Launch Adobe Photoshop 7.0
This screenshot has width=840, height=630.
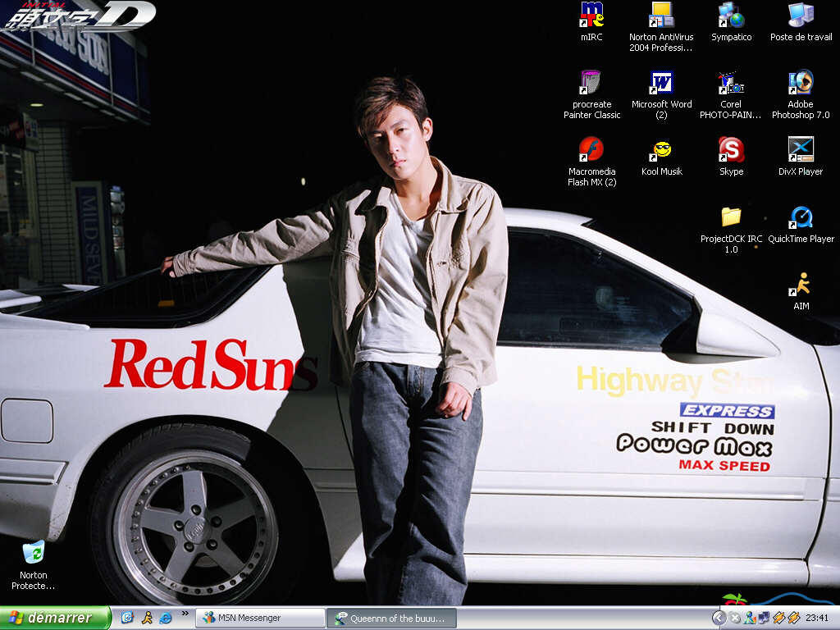801,83
